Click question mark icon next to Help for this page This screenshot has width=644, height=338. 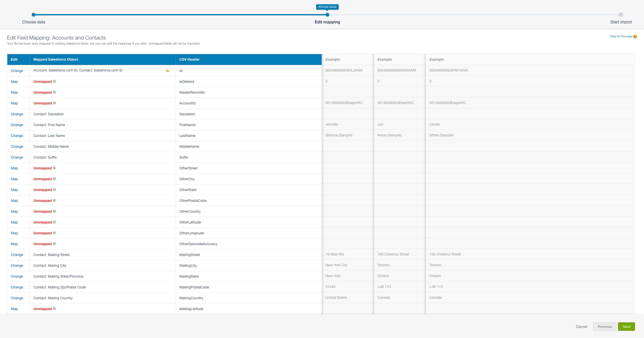click(x=635, y=36)
